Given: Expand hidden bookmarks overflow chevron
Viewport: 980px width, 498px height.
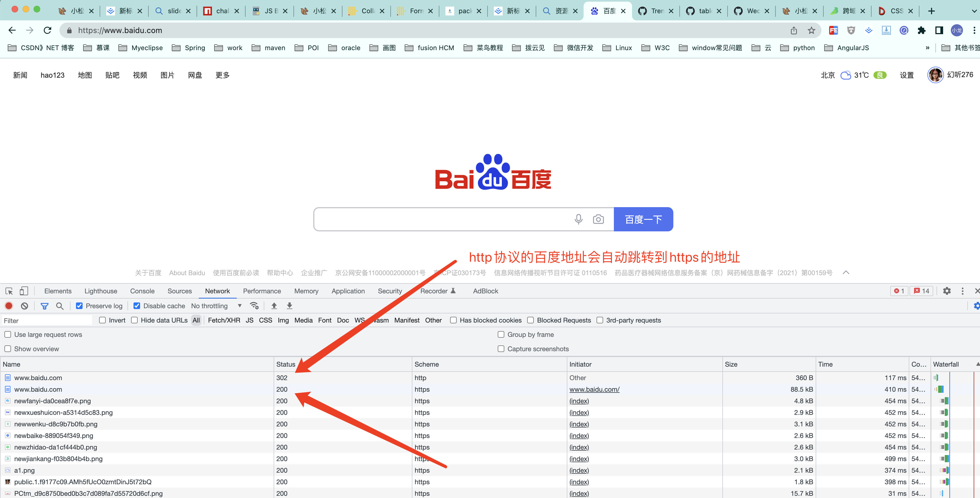Looking at the screenshot, I should click(x=927, y=48).
